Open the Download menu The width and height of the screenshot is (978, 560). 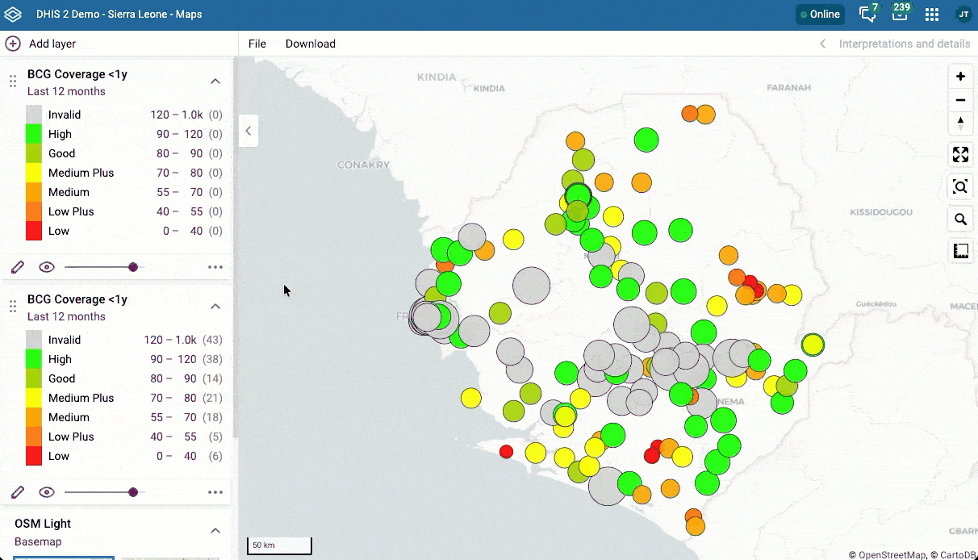[311, 44]
